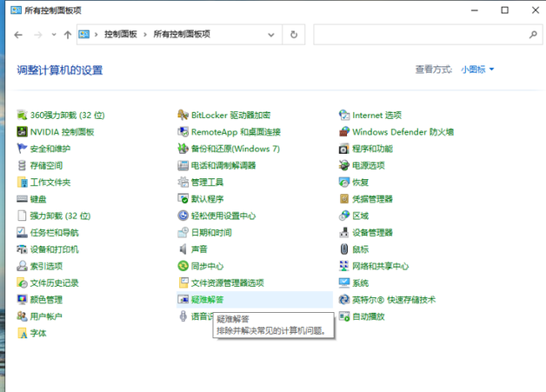
Task: Go up one level with up arrow
Action: 68,35
